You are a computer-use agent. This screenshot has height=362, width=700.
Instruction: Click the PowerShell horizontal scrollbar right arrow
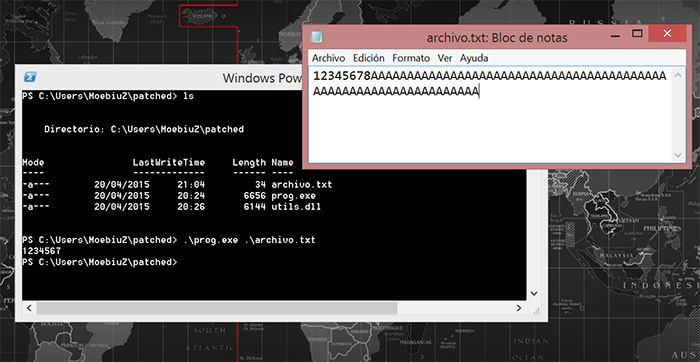[519, 308]
